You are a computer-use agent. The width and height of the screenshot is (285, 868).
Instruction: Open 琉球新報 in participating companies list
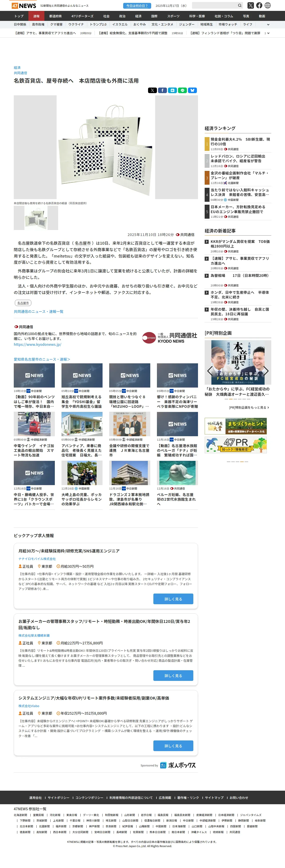(x=218, y=832)
